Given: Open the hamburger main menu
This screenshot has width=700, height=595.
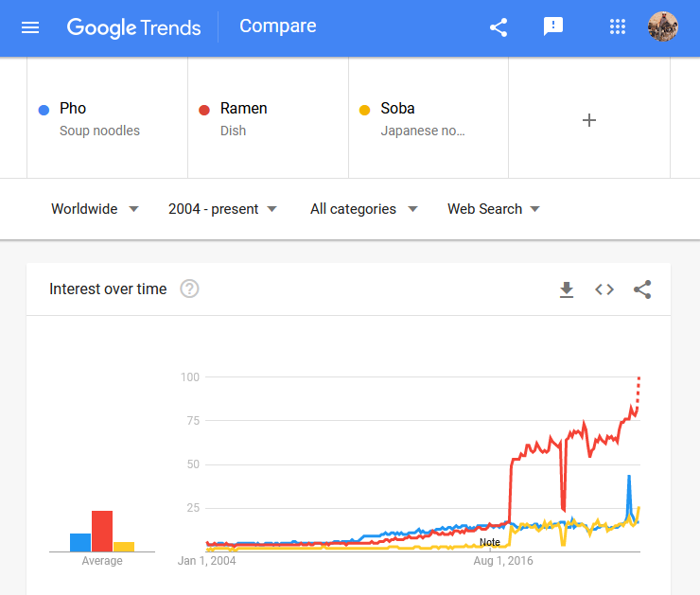Looking at the screenshot, I should (x=30, y=27).
